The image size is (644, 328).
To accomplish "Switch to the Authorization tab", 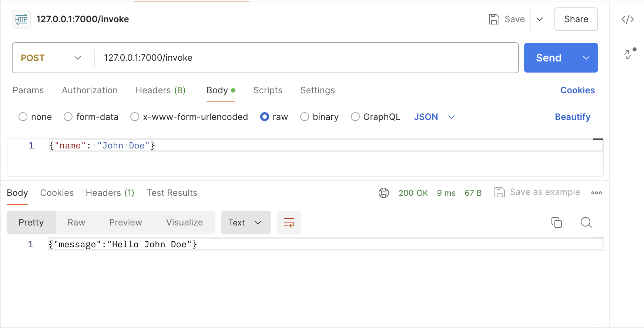I will pos(90,90).
